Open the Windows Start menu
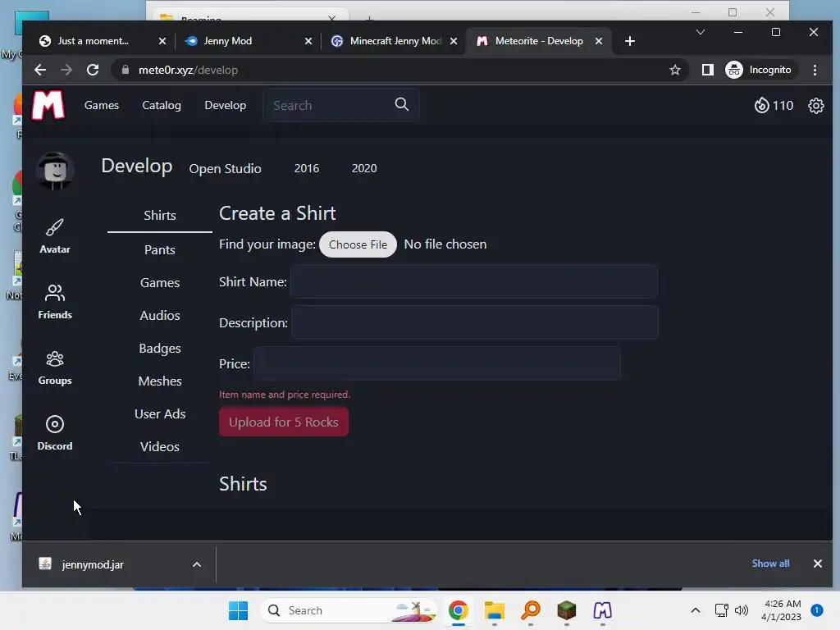840x630 pixels. [x=238, y=610]
